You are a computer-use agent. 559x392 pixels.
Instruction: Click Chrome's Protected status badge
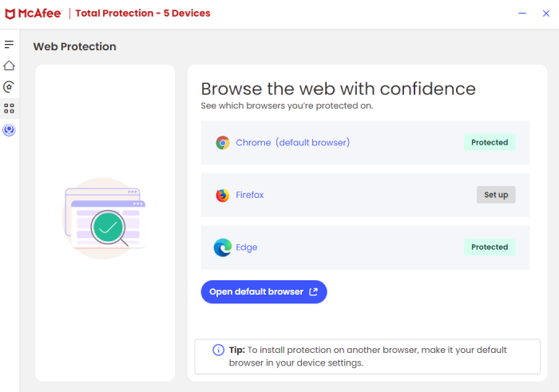[x=490, y=143]
